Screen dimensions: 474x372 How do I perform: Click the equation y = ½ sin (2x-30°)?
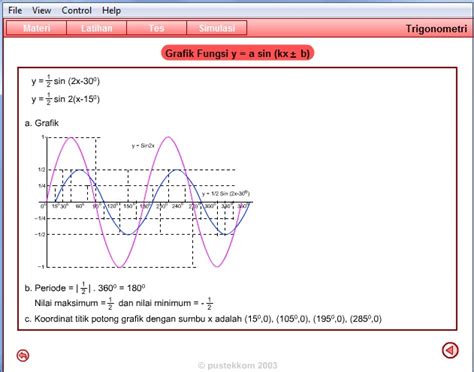pyautogui.click(x=66, y=81)
